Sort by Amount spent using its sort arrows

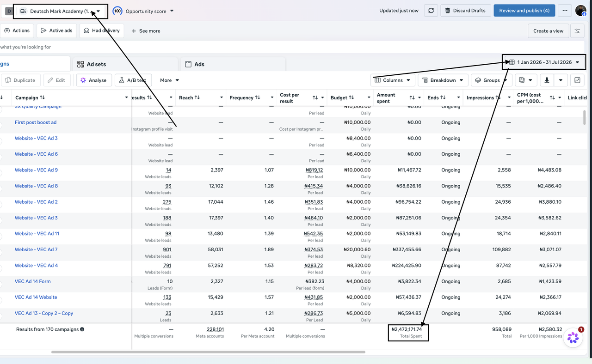(412, 98)
